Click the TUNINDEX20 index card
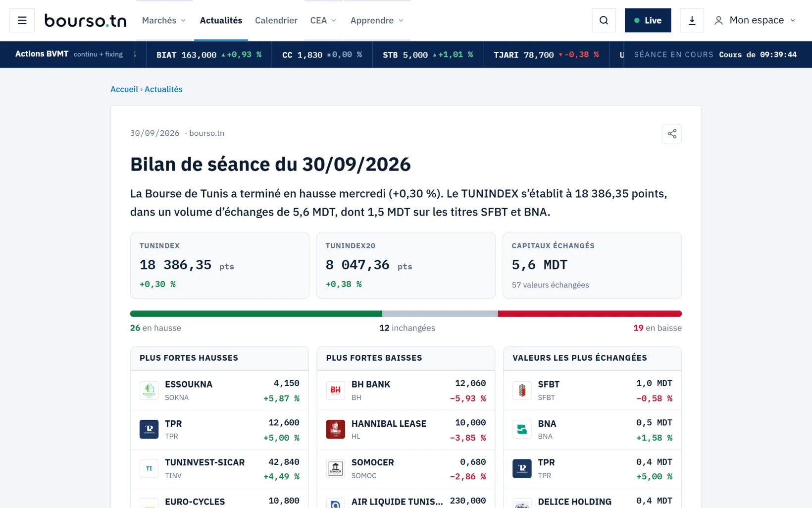Screen dimensions: 812x508 coord(406,265)
